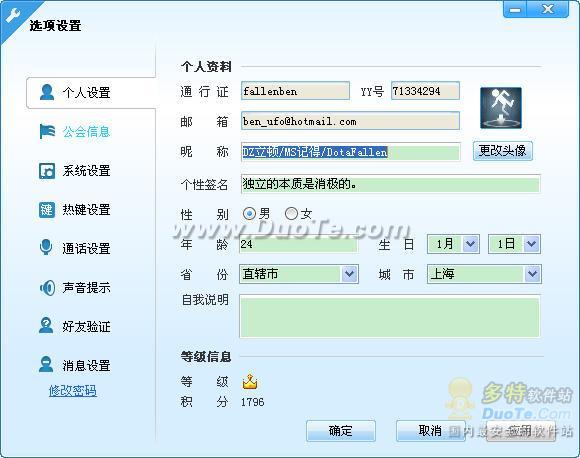Close the 选项设置 window
Image resolution: width=580 pixels, height=458 pixels.
[548, 9]
